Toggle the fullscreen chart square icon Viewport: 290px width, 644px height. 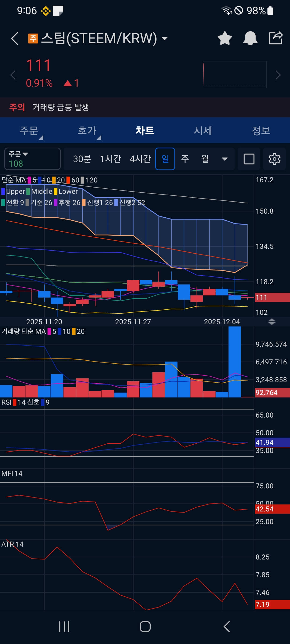(x=249, y=159)
